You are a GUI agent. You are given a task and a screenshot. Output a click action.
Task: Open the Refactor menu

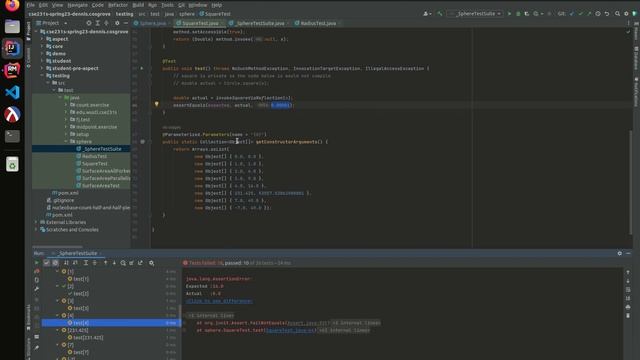tap(118, 5)
